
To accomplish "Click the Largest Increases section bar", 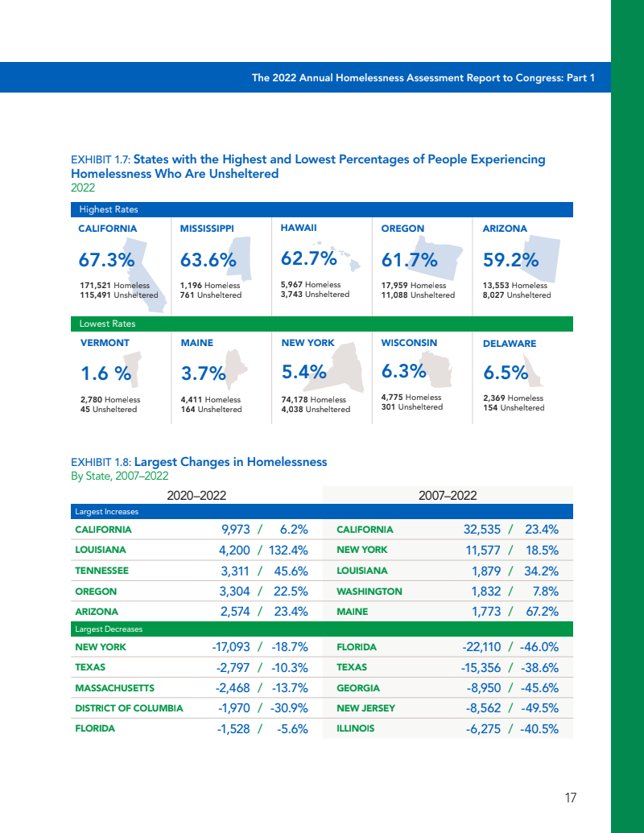I will [322, 512].
